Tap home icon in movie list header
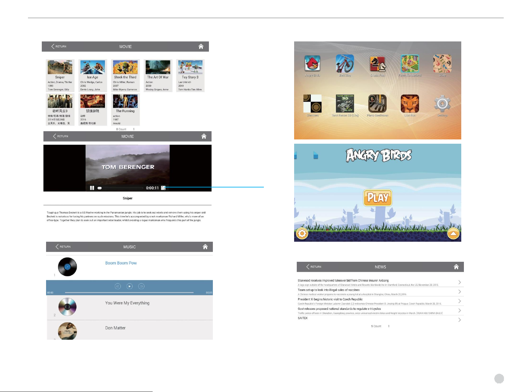532x392 pixels. [201, 46]
